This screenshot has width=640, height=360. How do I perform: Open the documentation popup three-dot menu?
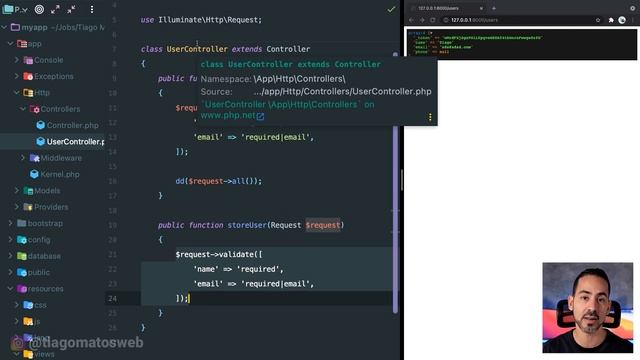coord(430,117)
